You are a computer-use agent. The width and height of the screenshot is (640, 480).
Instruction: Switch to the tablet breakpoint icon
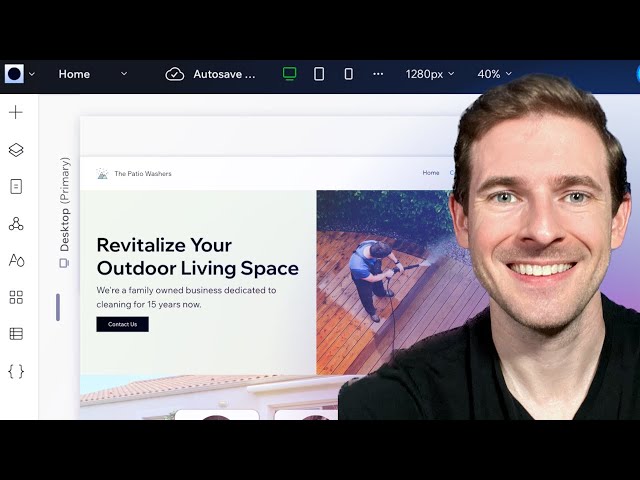319,74
